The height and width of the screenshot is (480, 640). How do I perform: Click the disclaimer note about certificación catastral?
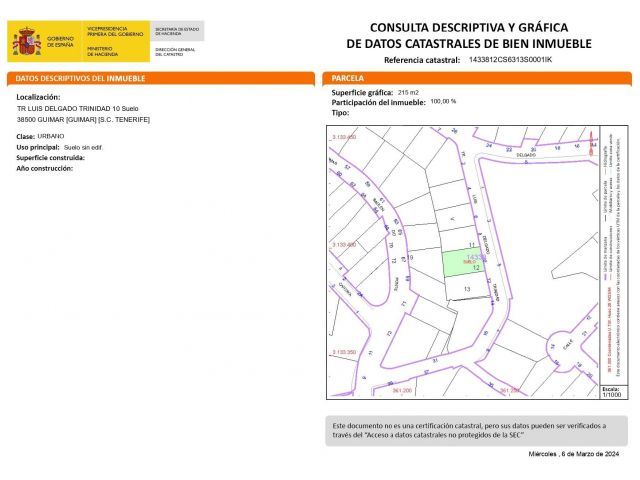pos(476,431)
